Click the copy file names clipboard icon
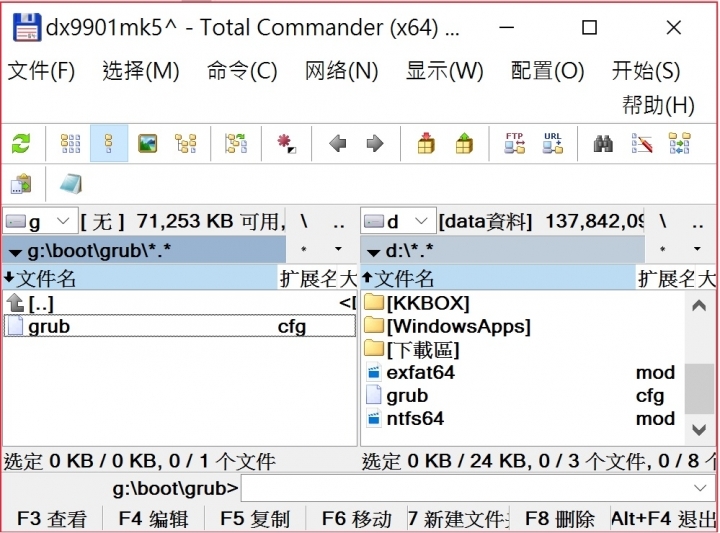 point(21,184)
